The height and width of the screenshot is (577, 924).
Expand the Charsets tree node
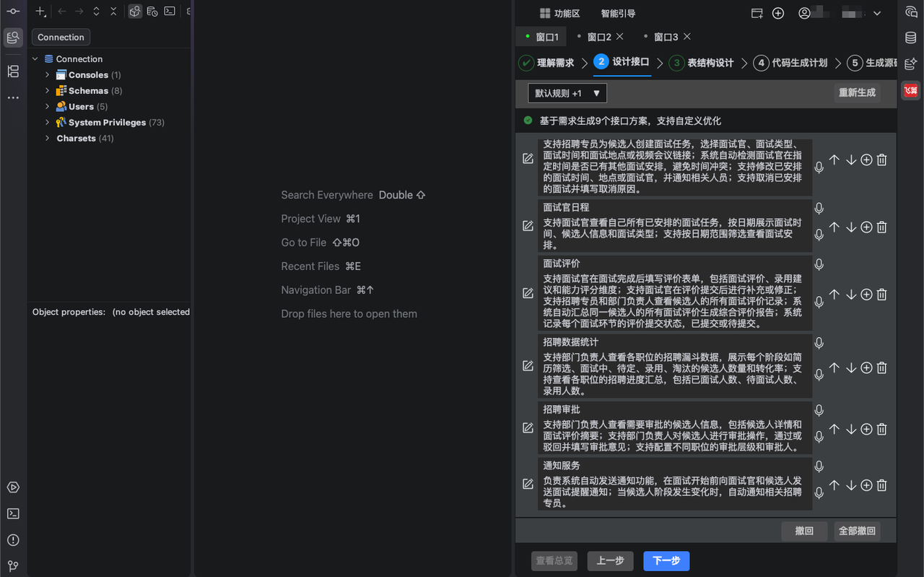[48, 139]
